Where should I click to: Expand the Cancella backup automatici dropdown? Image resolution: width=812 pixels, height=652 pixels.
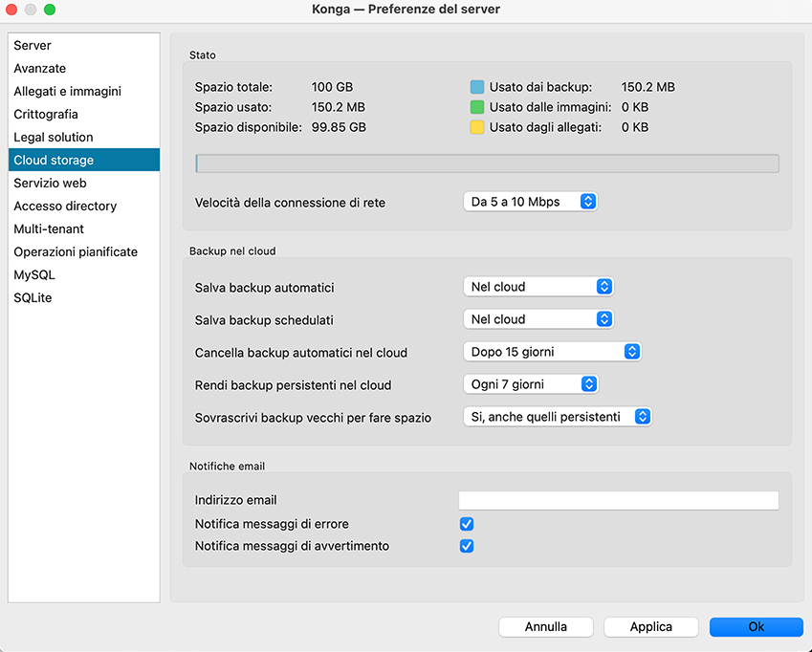click(x=551, y=352)
